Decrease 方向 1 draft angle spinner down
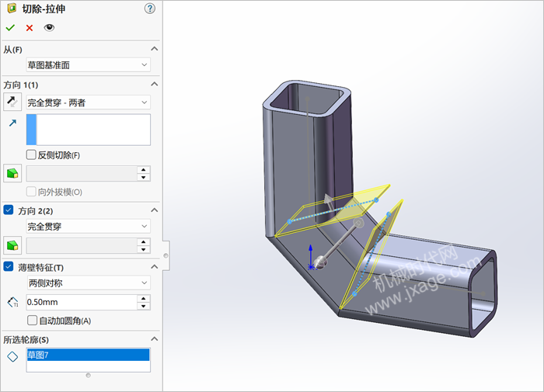This screenshot has width=544, height=392. click(x=144, y=178)
